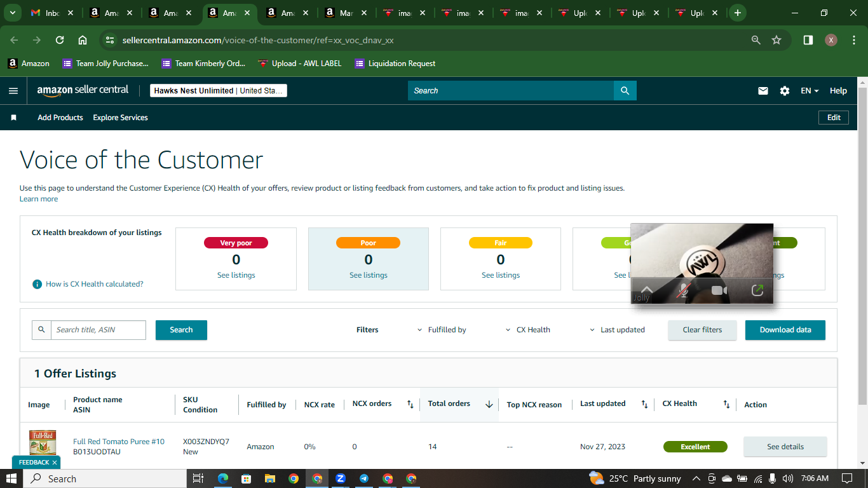
Task: Switch to the Inbox Gmail tab
Action: click(52, 13)
